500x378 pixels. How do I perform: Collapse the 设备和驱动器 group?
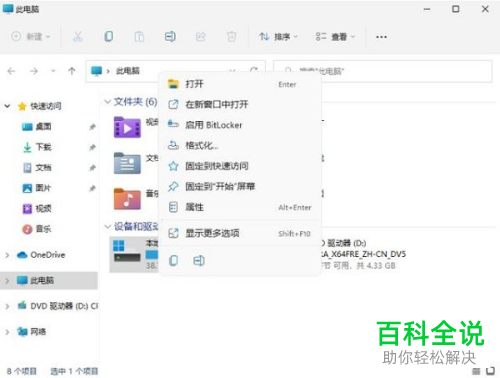click(x=108, y=227)
